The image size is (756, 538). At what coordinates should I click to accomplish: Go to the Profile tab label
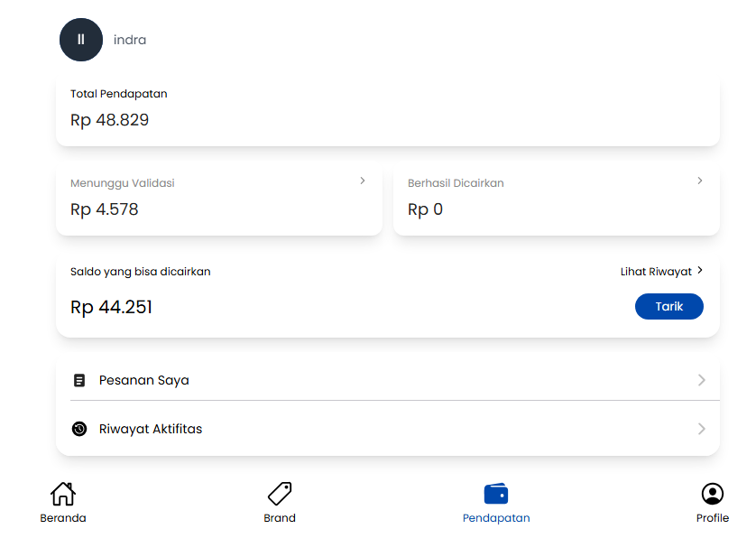click(x=713, y=518)
